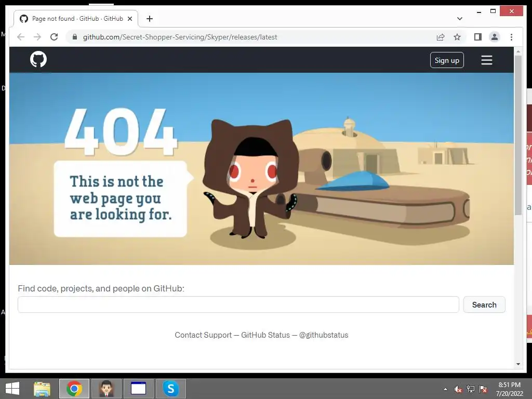This screenshot has height=399, width=532.
Task: Show hidden system tray icons
Action: point(445,389)
